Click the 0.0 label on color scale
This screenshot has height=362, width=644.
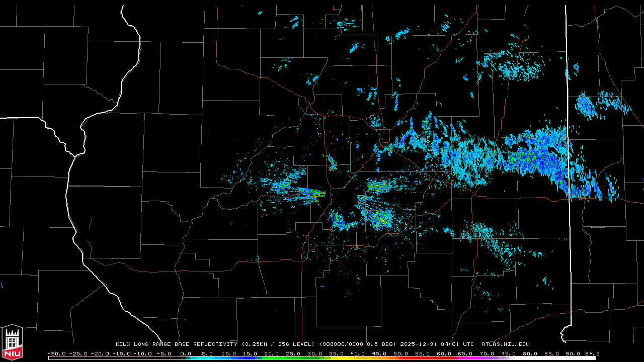point(186,354)
